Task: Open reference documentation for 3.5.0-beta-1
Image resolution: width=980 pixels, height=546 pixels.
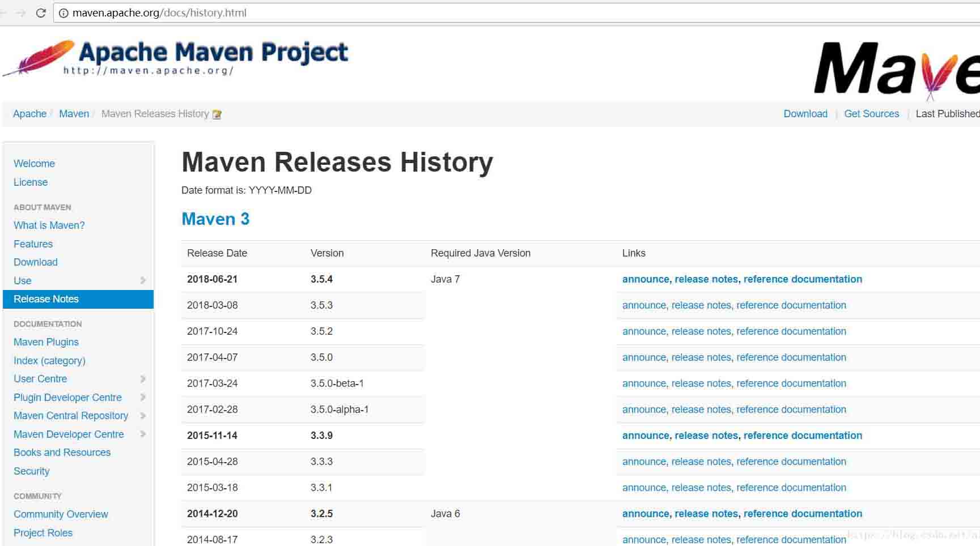Action: pos(791,383)
